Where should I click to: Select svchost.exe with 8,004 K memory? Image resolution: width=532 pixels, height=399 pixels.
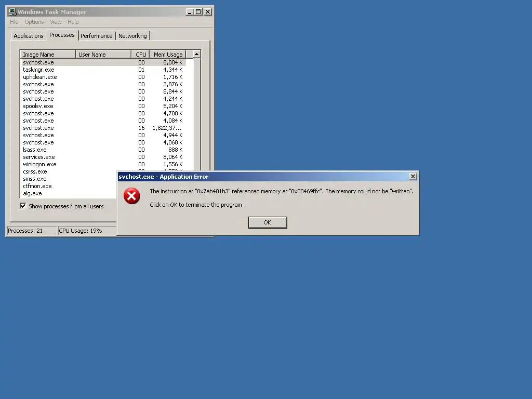[104, 62]
